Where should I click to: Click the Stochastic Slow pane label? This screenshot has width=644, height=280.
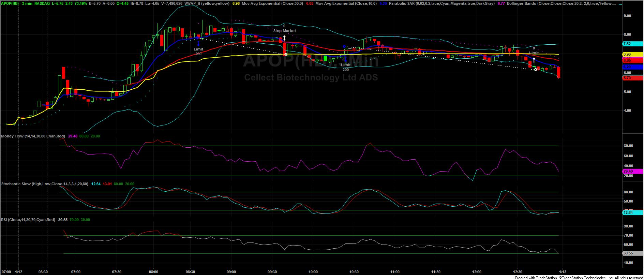[x=45, y=184]
